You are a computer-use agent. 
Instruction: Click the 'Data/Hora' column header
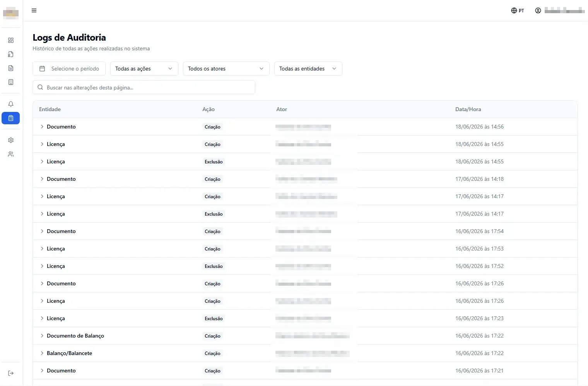click(468, 109)
